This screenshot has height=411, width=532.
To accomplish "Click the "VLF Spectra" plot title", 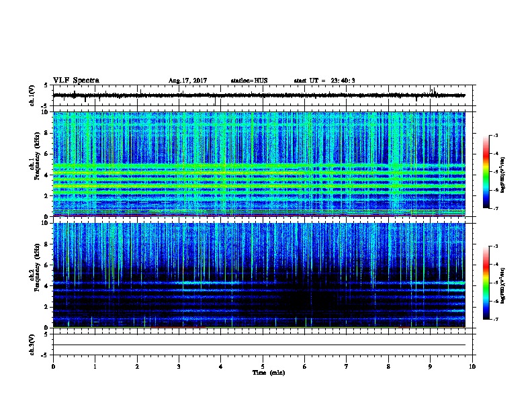I will [76, 81].
